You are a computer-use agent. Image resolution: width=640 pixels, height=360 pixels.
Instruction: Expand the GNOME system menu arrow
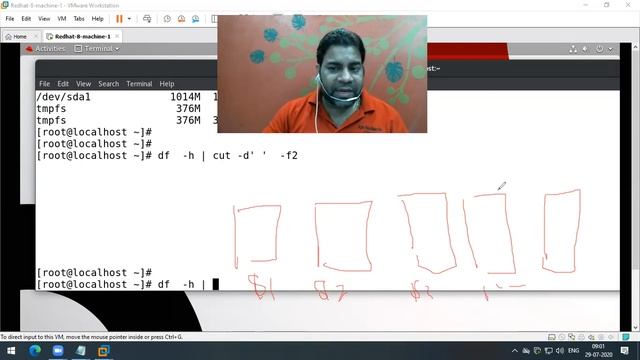click(x=610, y=49)
